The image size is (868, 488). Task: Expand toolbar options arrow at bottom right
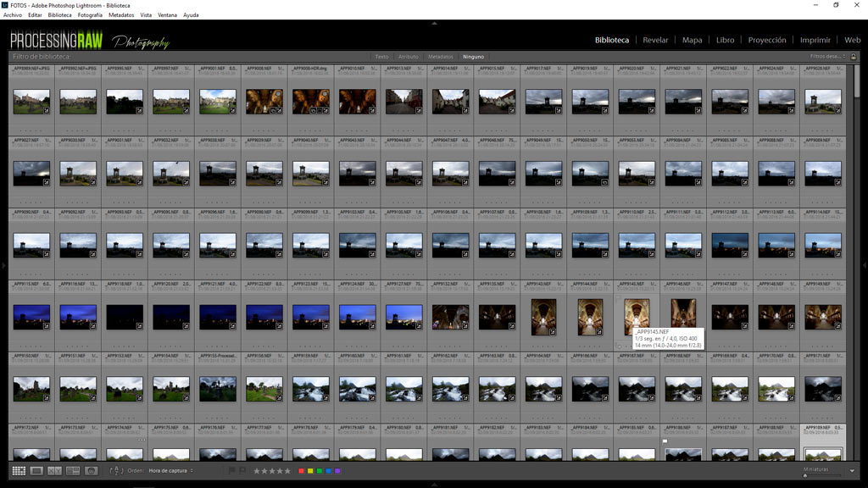[852, 471]
